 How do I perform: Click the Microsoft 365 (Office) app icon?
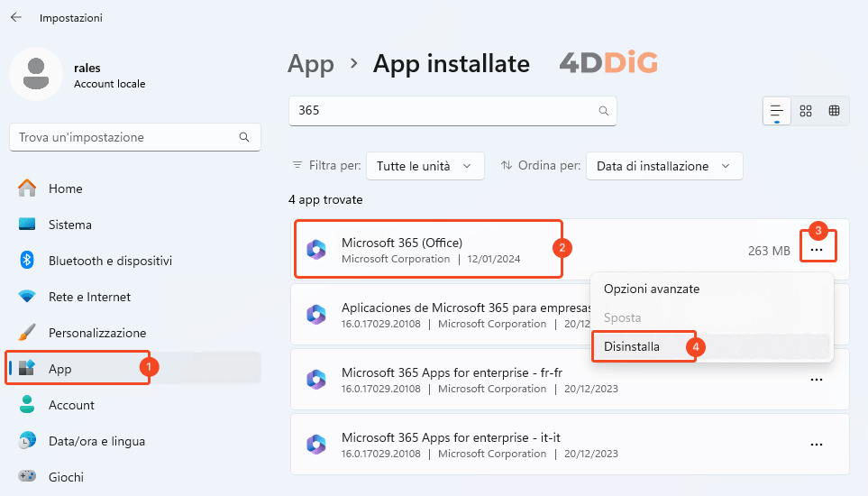[316, 250]
